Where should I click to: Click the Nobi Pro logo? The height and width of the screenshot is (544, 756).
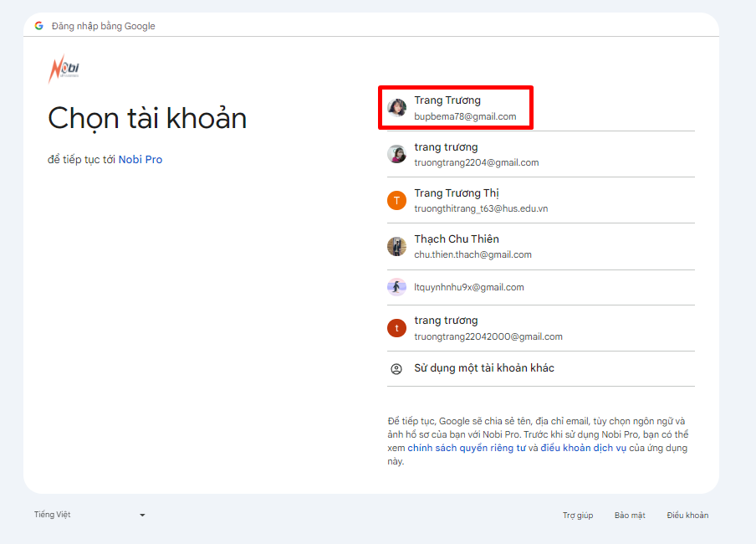coord(64,69)
